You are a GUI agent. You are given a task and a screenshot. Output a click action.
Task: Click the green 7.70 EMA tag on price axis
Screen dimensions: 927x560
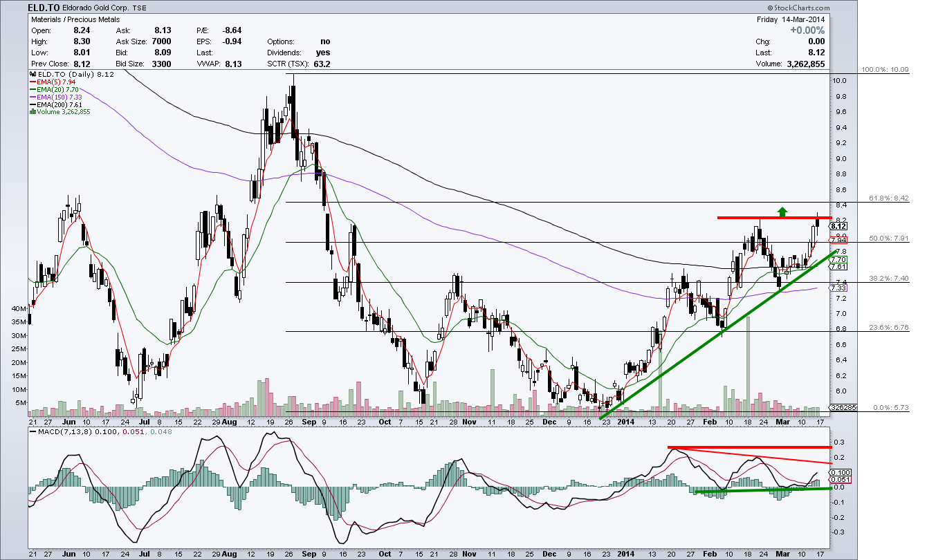point(838,259)
